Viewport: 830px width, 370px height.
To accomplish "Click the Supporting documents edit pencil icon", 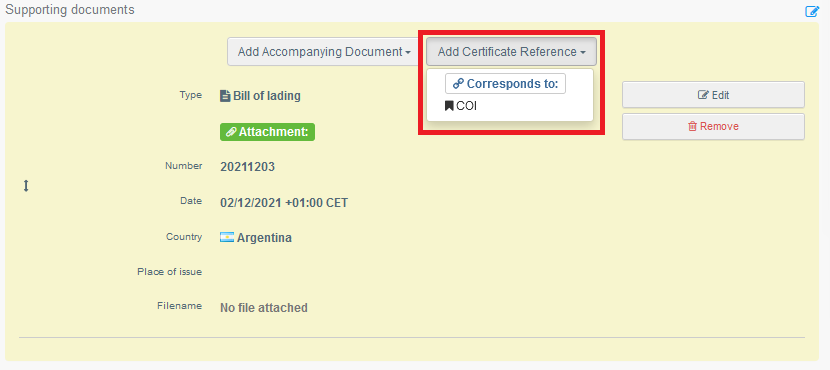I will tap(812, 11).
